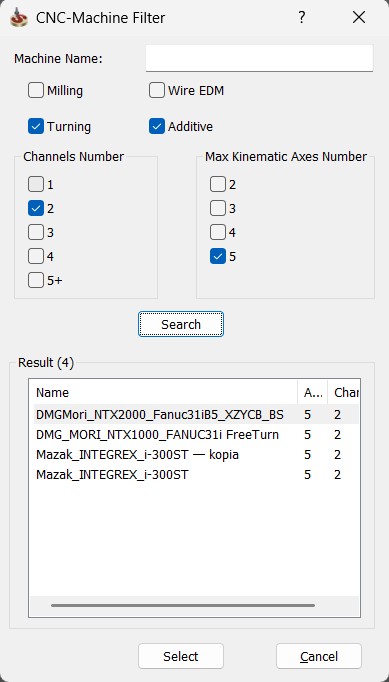Click the Search button

(x=181, y=324)
